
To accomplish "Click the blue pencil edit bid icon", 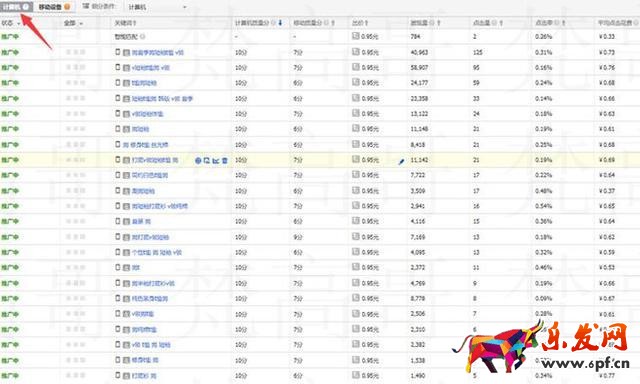I will tap(401, 162).
